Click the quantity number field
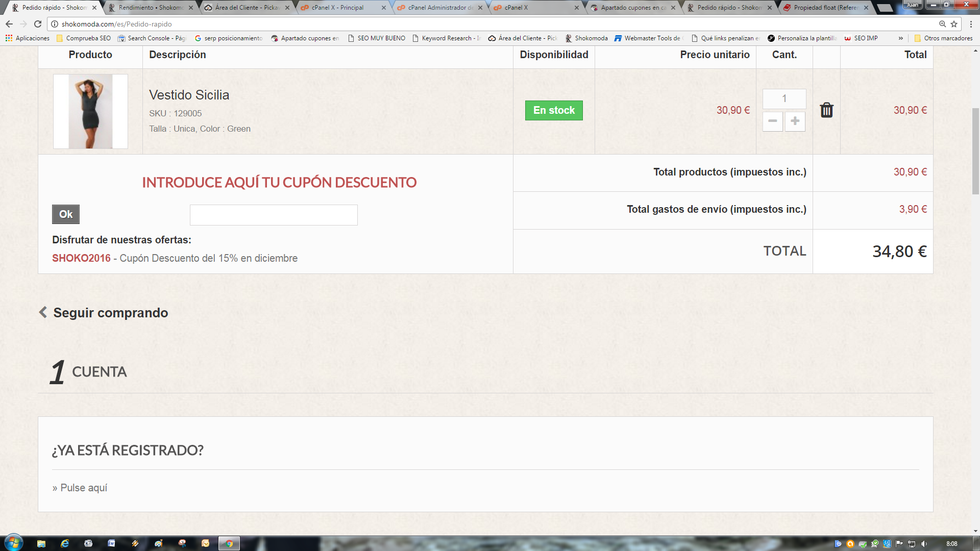Viewport: 980px width, 551px height. coord(784,98)
